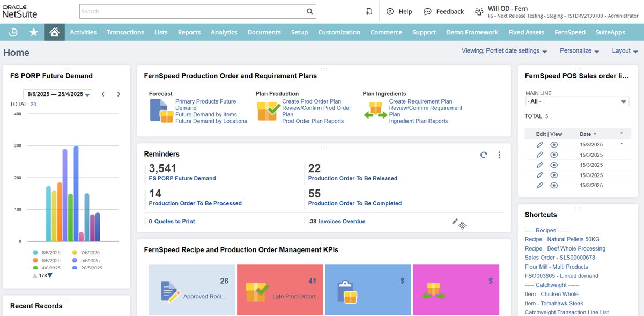The height and width of the screenshot is (316, 644).
Task: Open the FernSpeed menu
Action: (570, 32)
